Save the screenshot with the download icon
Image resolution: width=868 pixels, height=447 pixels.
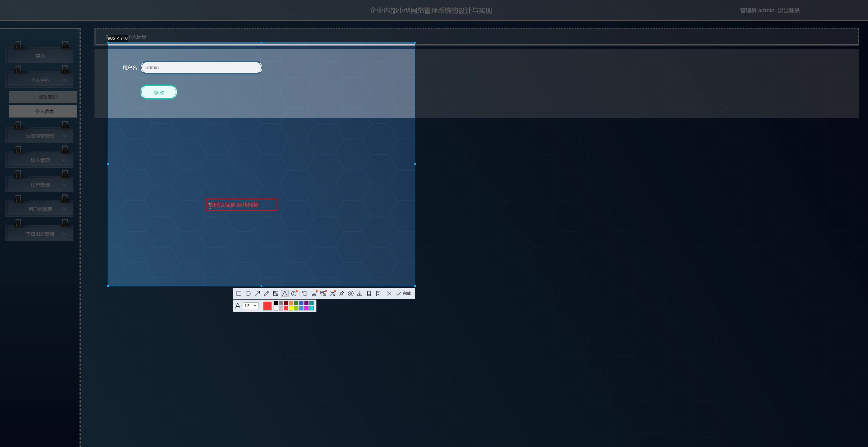(360, 293)
